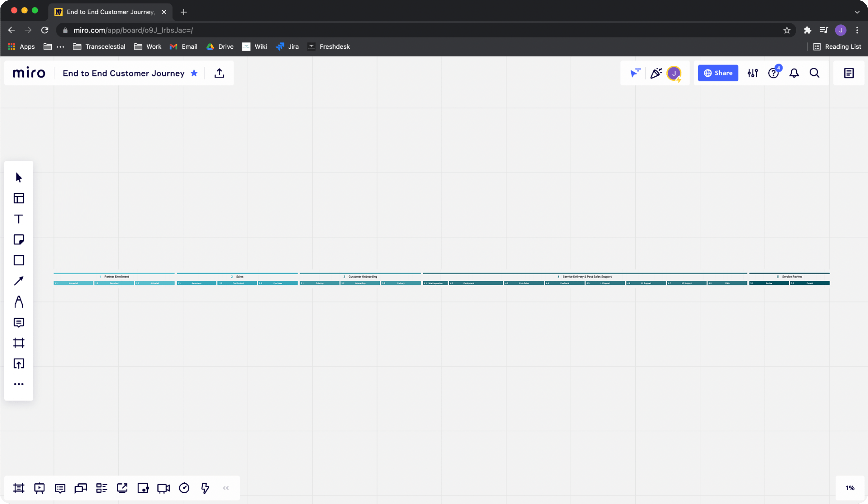The width and height of the screenshot is (868, 504).
Task: Open the templates tool
Action: tap(19, 198)
